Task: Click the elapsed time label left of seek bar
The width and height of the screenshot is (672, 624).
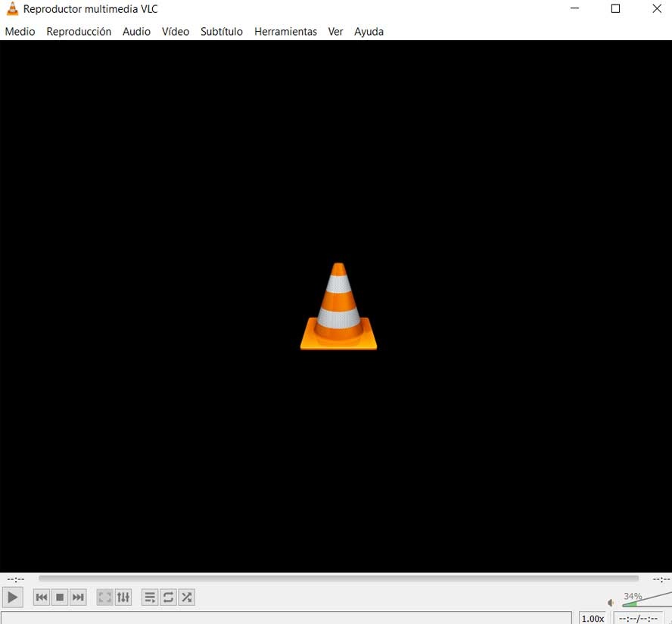Action: pos(16,579)
